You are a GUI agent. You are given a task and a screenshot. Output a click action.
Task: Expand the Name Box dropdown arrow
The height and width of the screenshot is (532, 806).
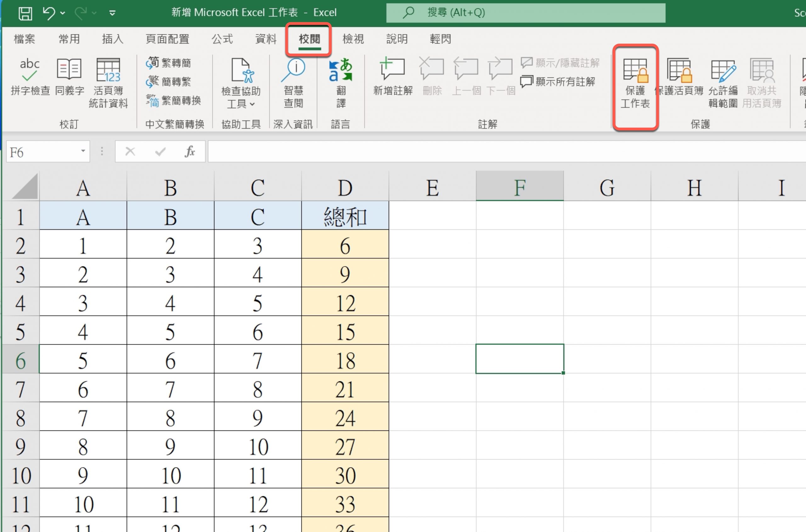[83, 151]
